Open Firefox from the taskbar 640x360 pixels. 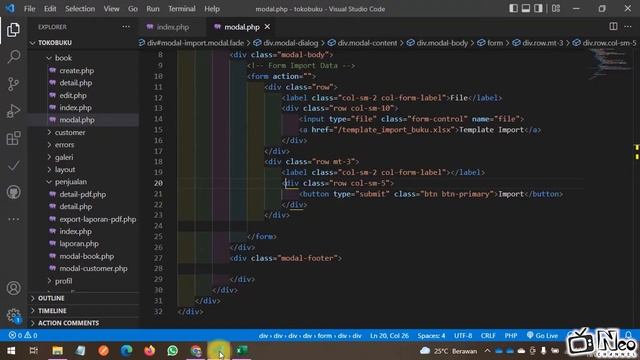pyautogui.click(x=150, y=351)
